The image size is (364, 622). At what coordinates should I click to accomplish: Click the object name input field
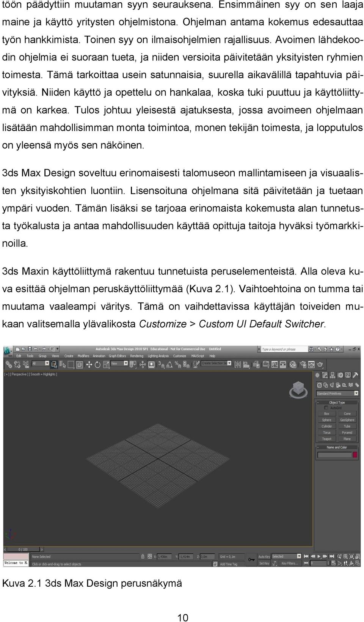tap(334, 455)
